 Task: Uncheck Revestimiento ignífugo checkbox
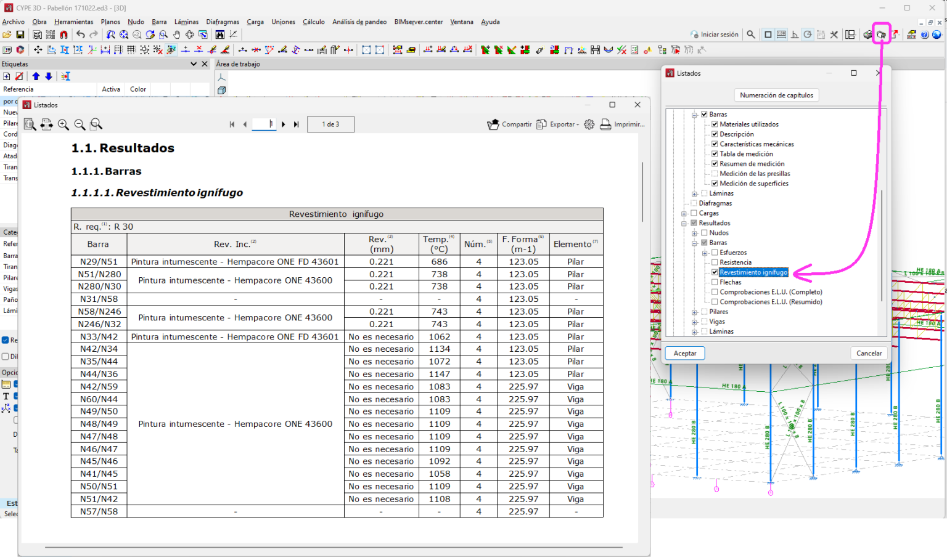(x=715, y=272)
